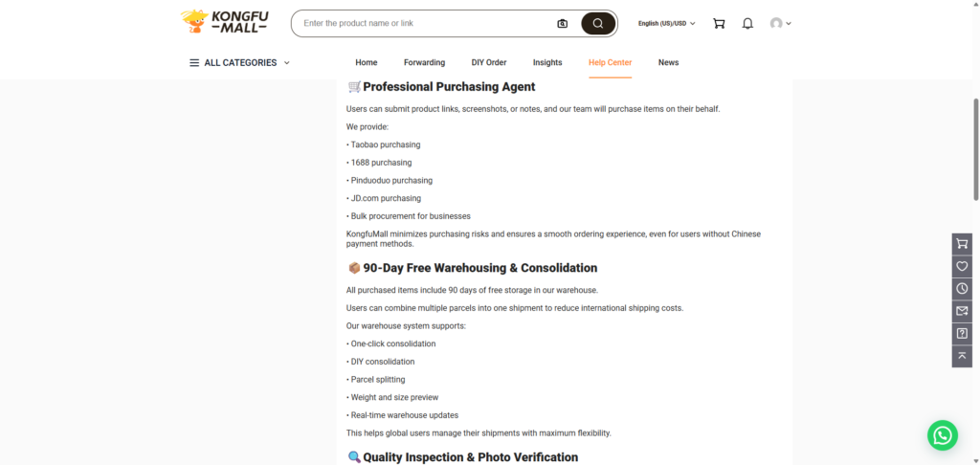The width and height of the screenshot is (980, 465).
Task: Open sidebar messages envelope icon
Action: (x=962, y=311)
